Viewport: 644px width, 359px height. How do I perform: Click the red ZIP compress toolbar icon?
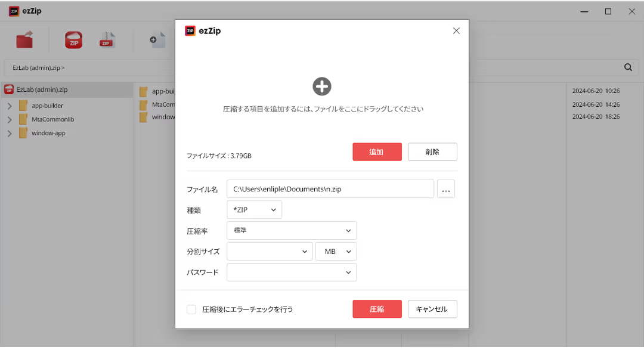click(73, 41)
